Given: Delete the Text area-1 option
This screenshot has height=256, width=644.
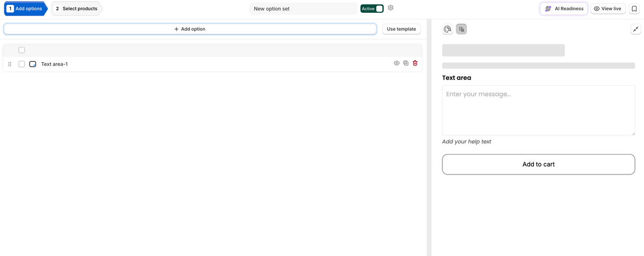Looking at the screenshot, I should 415,63.
